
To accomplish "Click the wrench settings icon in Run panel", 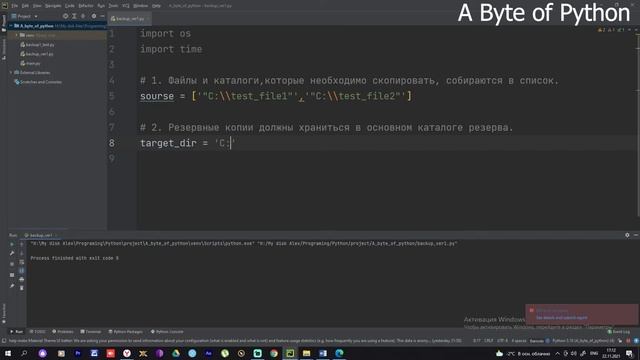I will point(12,253).
